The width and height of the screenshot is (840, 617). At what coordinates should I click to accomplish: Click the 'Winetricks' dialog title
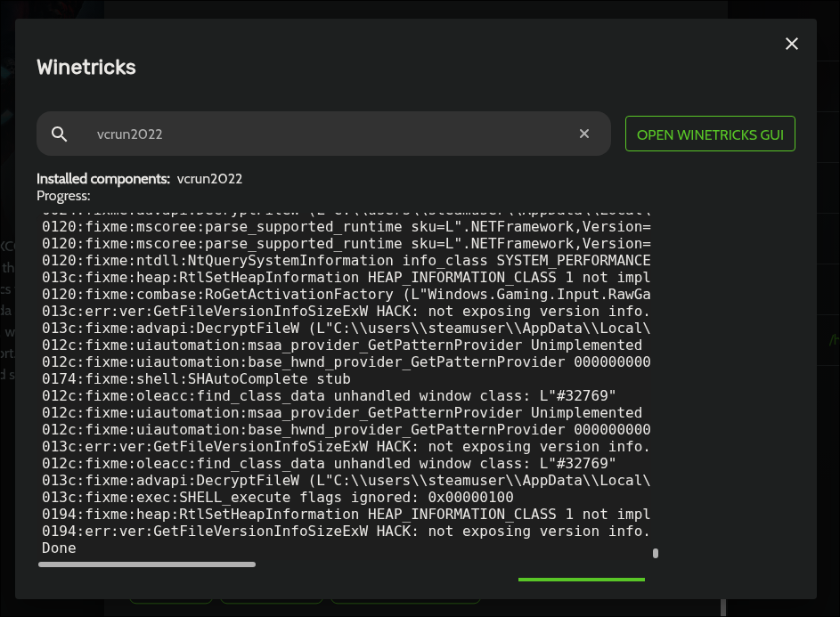[x=86, y=68]
